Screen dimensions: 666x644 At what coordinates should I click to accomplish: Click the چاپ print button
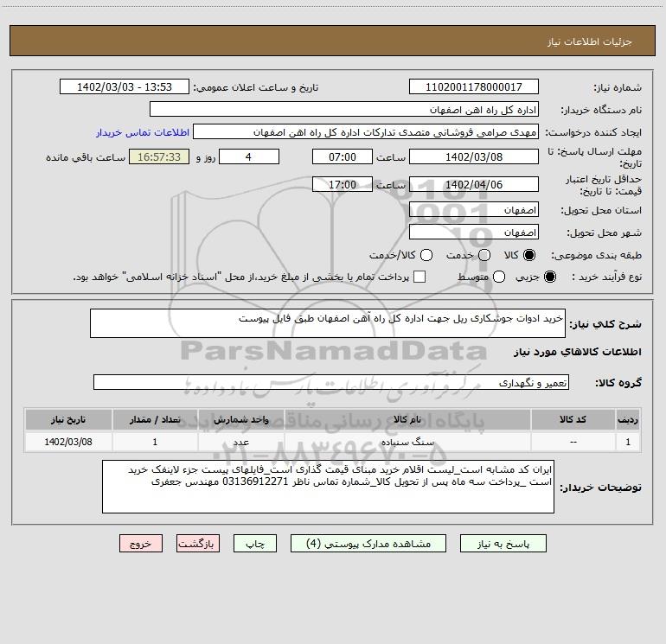(255, 544)
